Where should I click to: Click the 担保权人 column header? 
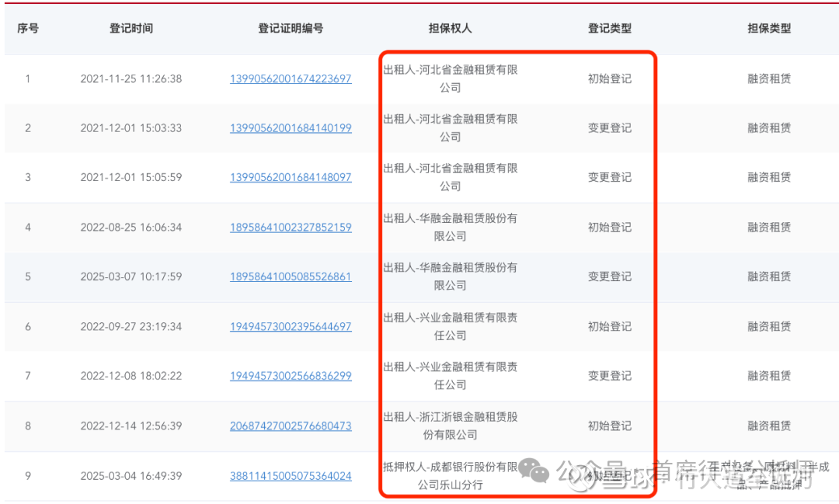click(450, 29)
